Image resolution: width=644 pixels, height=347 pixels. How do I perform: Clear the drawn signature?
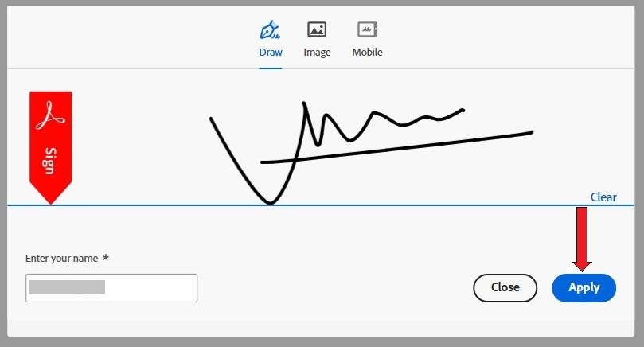pyautogui.click(x=603, y=197)
